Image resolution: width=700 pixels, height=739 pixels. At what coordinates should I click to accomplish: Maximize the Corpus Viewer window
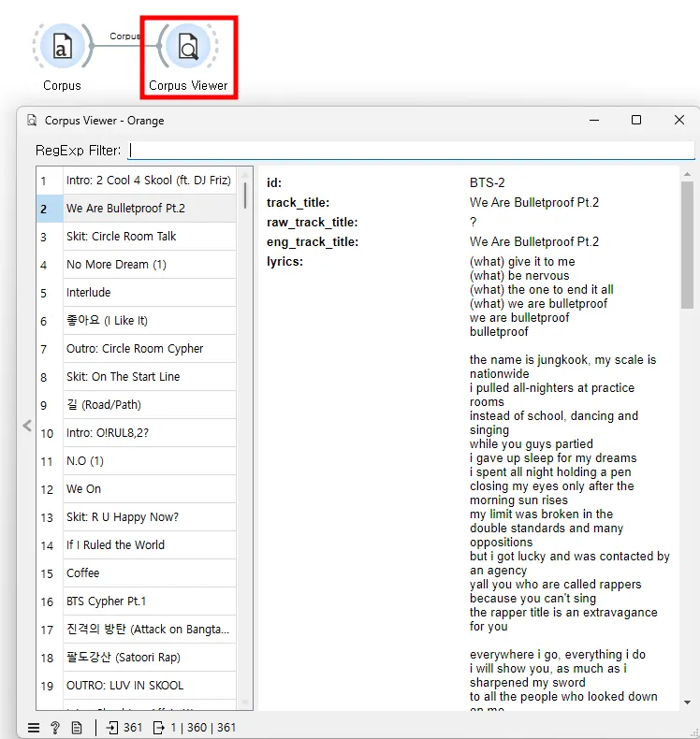point(636,120)
